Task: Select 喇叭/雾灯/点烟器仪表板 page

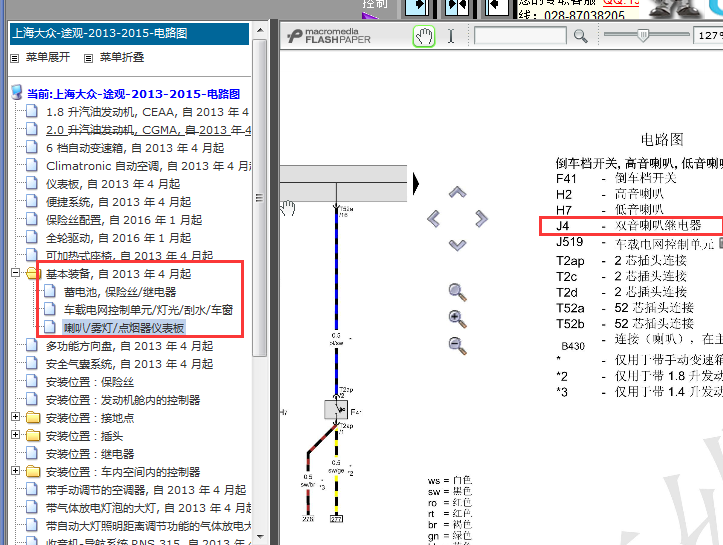Action: coord(124,328)
